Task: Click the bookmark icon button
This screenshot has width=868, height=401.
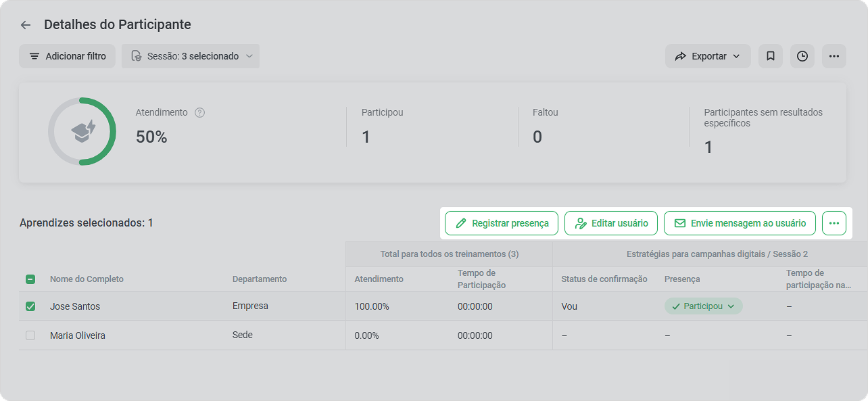Action: [770, 56]
